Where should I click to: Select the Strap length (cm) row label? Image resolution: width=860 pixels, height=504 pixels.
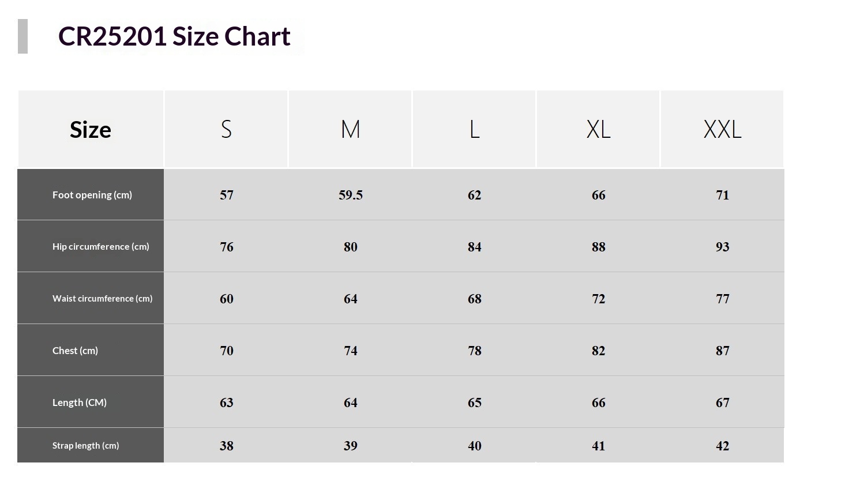pyautogui.click(x=85, y=445)
